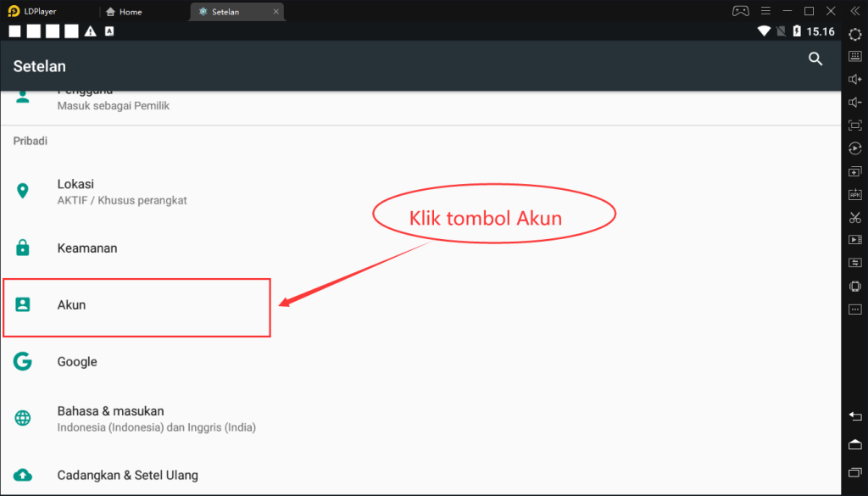Viewport: 868px width, 496px height.
Task: Click the Lokasi pin icon
Action: coord(23,191)
